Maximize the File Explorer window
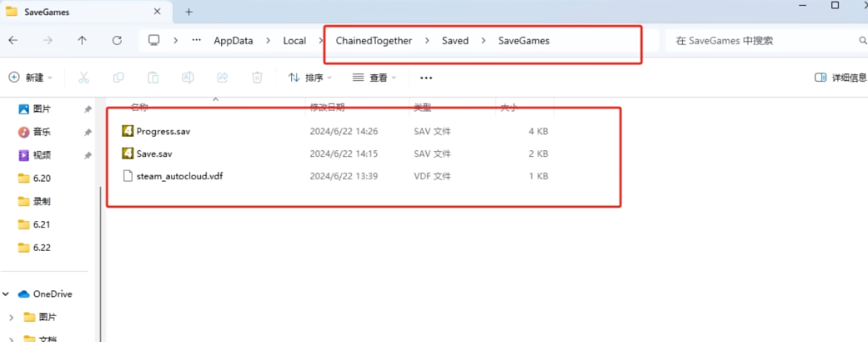The width and height of the screenshot is (868, 342). point(835,5)
